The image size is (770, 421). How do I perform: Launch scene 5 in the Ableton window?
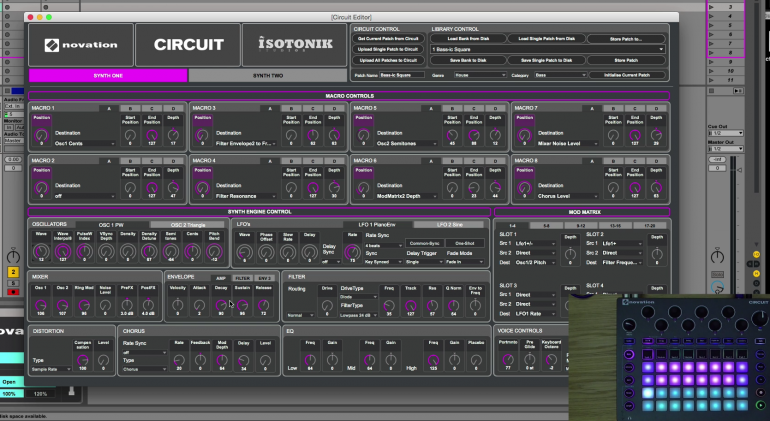[712, 26]
